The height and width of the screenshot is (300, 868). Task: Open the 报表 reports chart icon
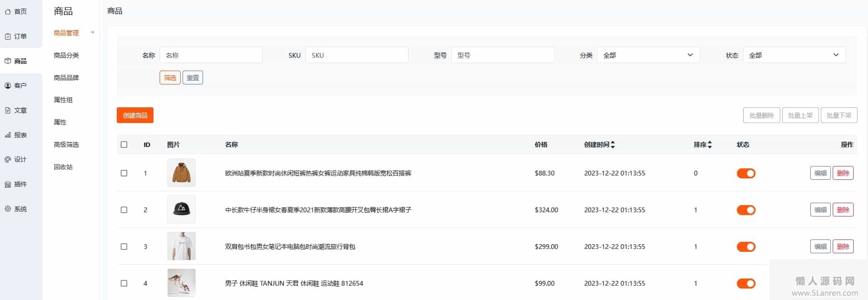point(8,135)
